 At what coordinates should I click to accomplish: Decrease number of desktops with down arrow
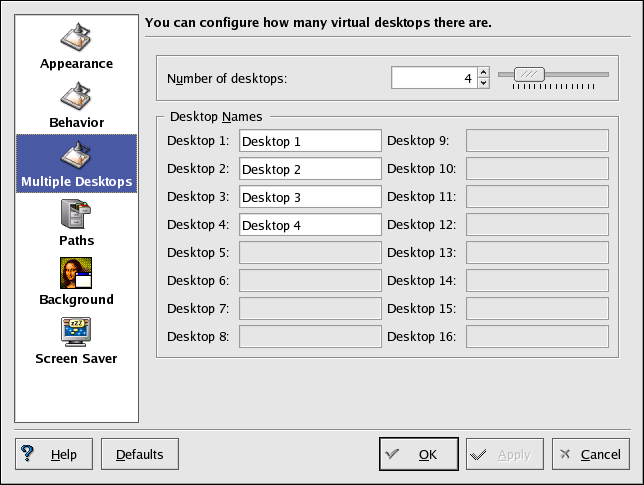tap(484, 83)
